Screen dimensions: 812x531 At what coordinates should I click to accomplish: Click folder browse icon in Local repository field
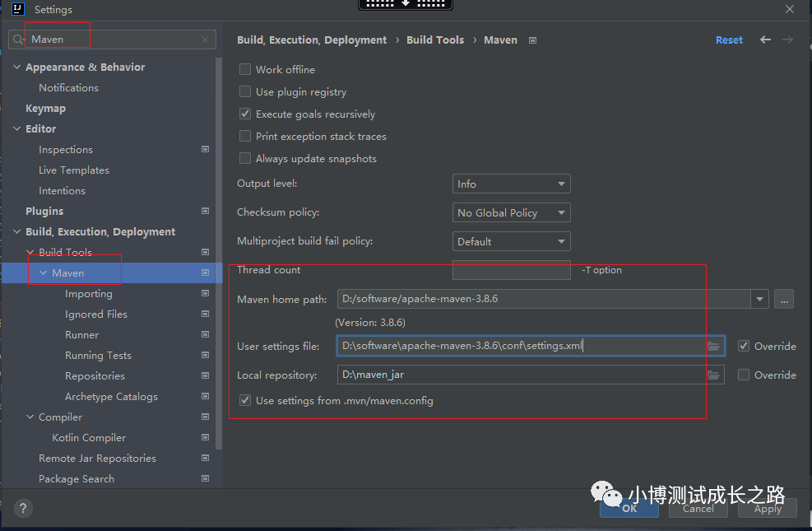point(713,375)
